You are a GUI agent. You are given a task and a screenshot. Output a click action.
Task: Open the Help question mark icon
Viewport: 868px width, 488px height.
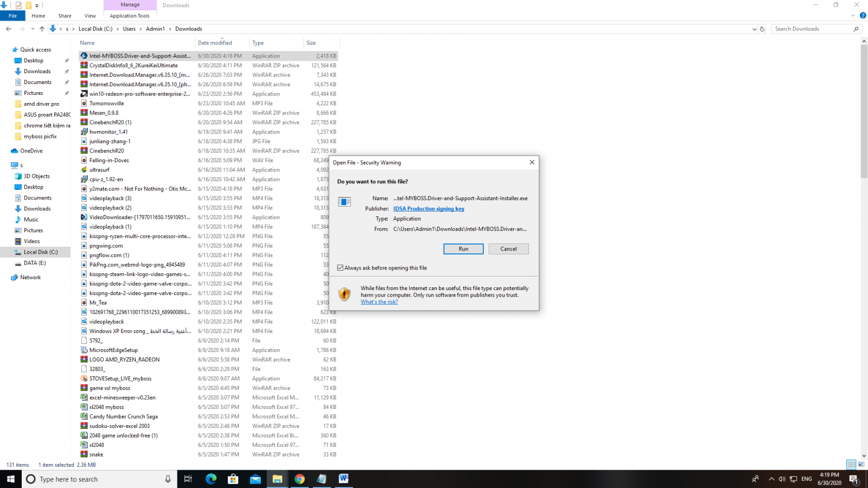(863, 16)
